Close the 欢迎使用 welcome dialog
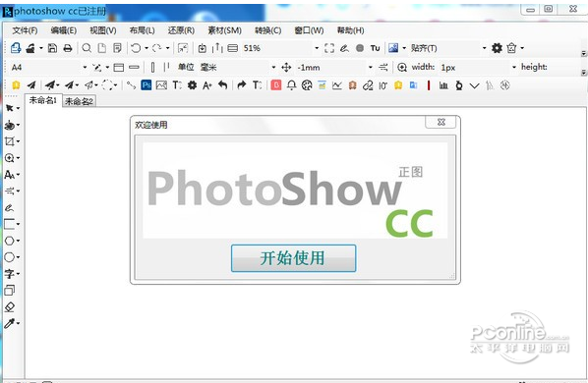 pos(441,122)
